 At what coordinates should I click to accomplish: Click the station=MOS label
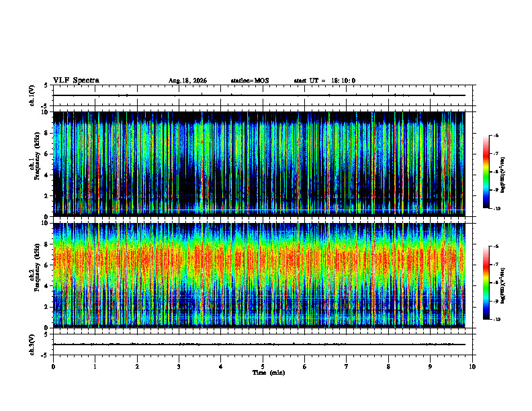point(250,81)
